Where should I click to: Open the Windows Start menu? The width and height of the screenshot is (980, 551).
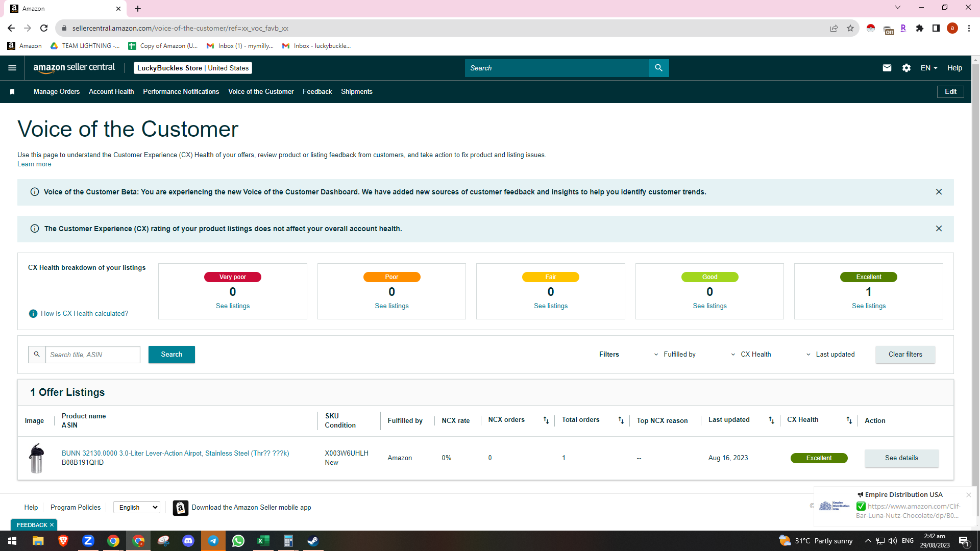(x=12, y=541)
